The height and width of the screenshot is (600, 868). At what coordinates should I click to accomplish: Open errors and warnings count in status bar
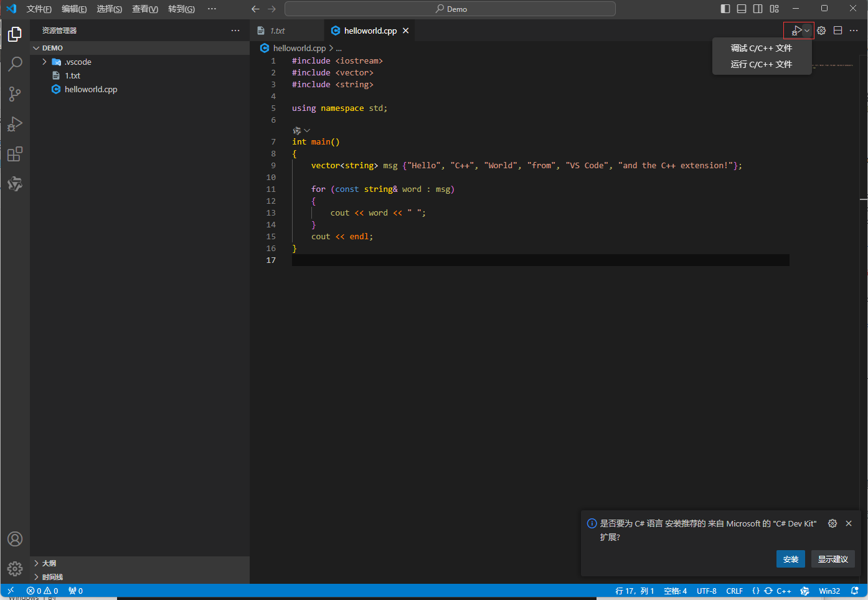[42, 591]
